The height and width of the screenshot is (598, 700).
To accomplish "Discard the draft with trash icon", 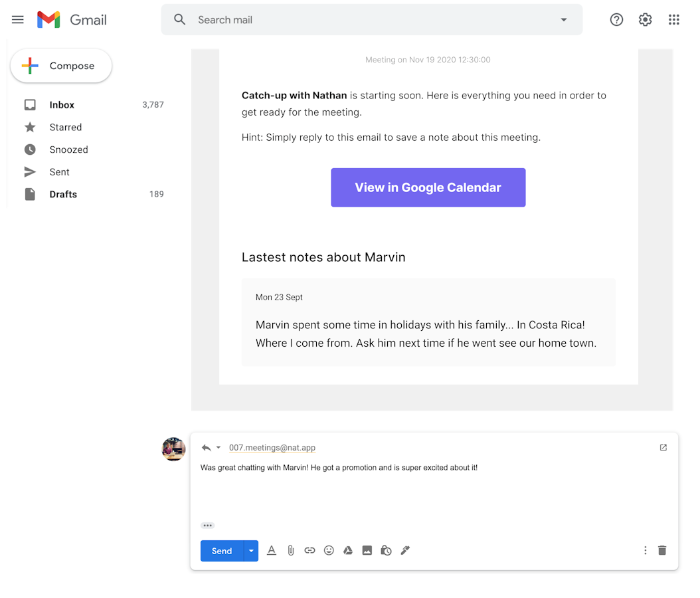I will (662, 550).
